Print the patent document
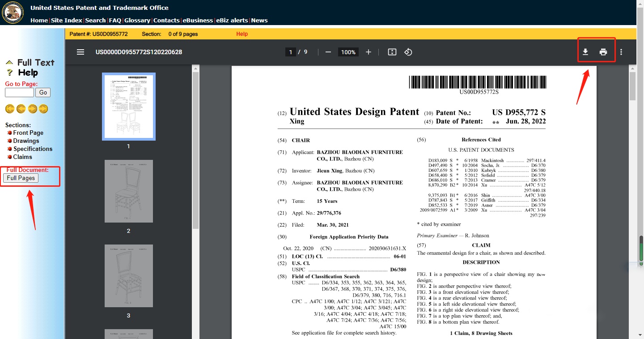644x339 pixels. [x=603, y=52]
